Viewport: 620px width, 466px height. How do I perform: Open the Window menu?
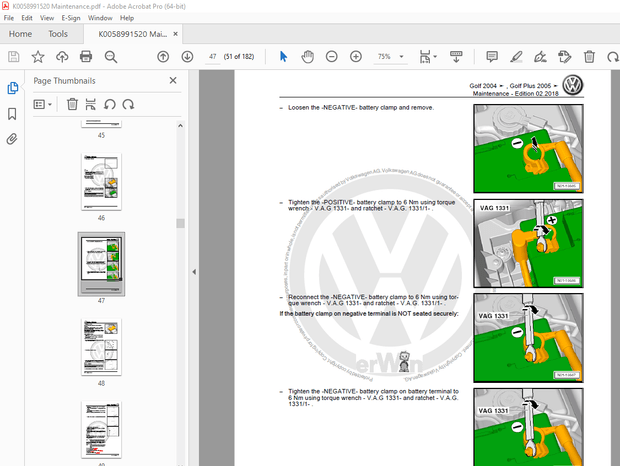tap(100, 18)
